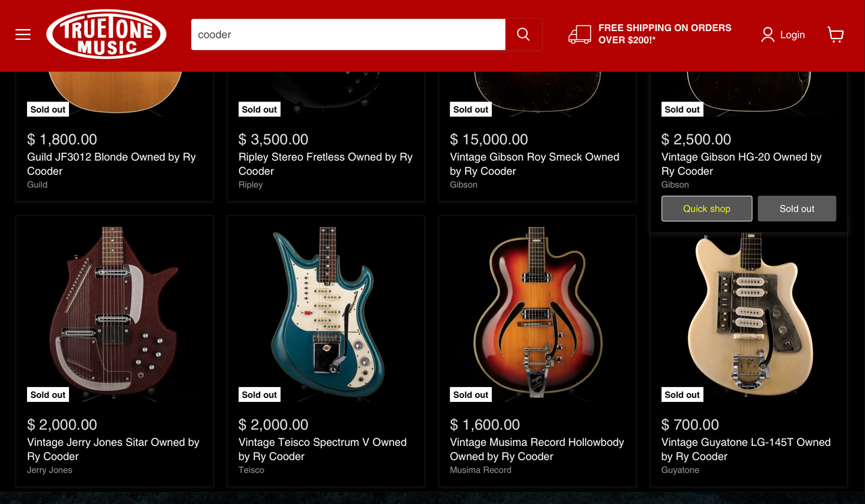The height and width of the screenshot is (504, 865).
Task: Click the search field containing "cooder"
Action: tap(348, 34)
